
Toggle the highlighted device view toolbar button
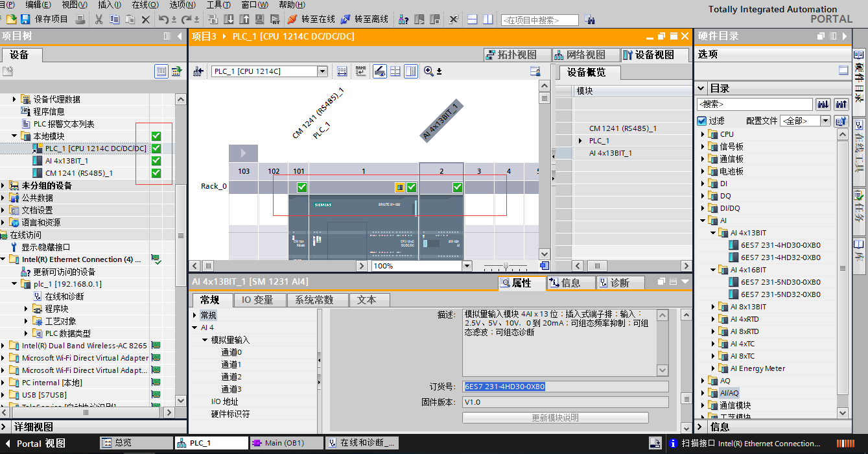pyautogui.click(x=380, y=71)
